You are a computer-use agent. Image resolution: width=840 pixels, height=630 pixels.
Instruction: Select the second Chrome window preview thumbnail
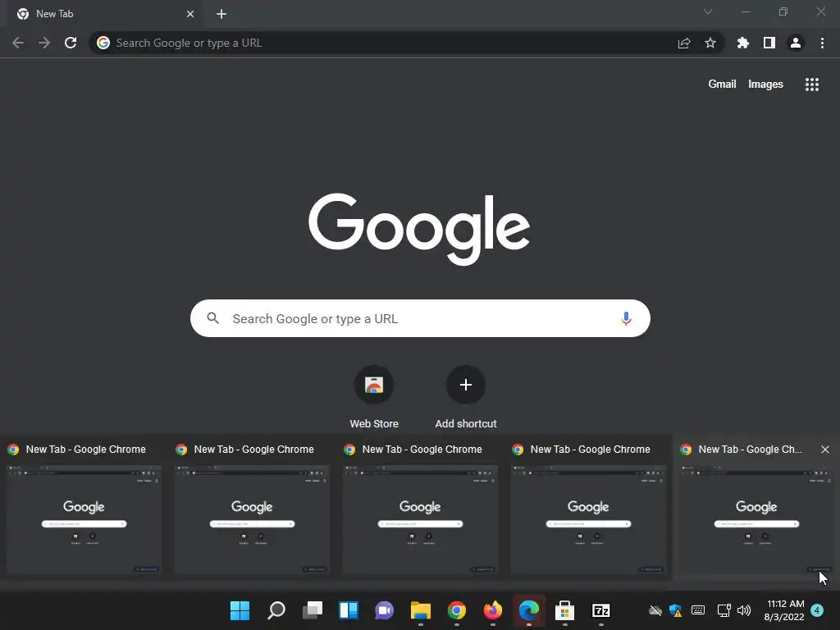(252, 519)
